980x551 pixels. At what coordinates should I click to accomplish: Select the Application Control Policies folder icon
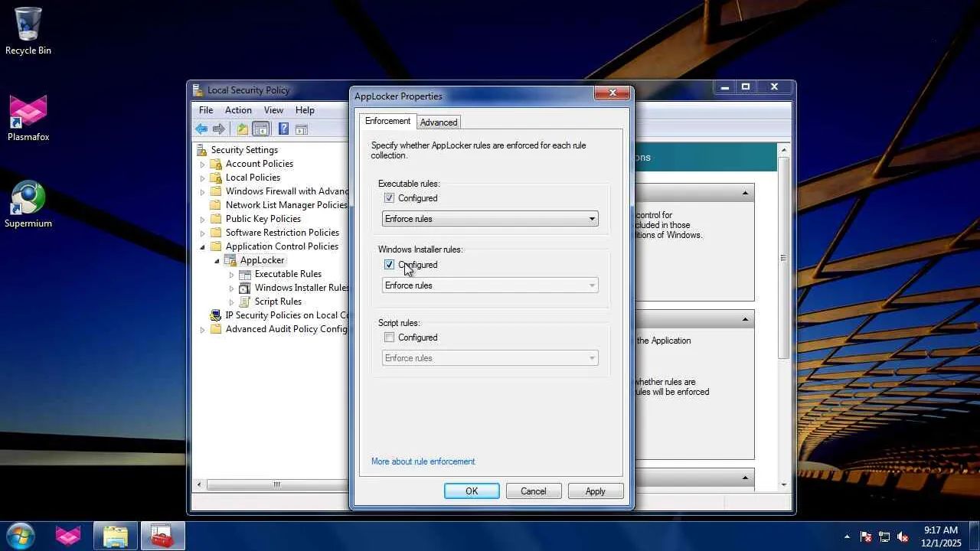216,246
